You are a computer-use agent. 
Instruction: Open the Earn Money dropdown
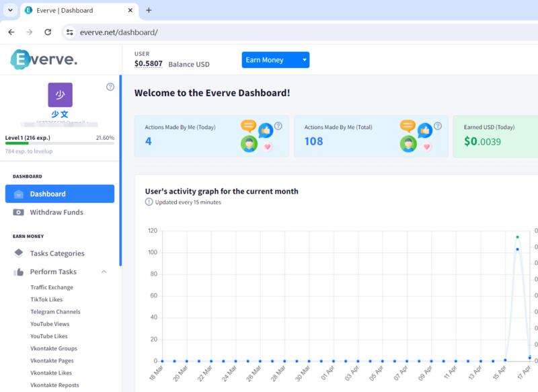coord(275,60)
